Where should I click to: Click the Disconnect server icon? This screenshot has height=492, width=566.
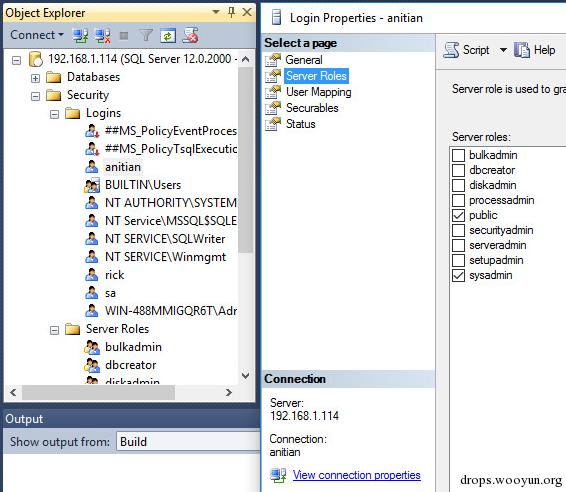[103, 35]
